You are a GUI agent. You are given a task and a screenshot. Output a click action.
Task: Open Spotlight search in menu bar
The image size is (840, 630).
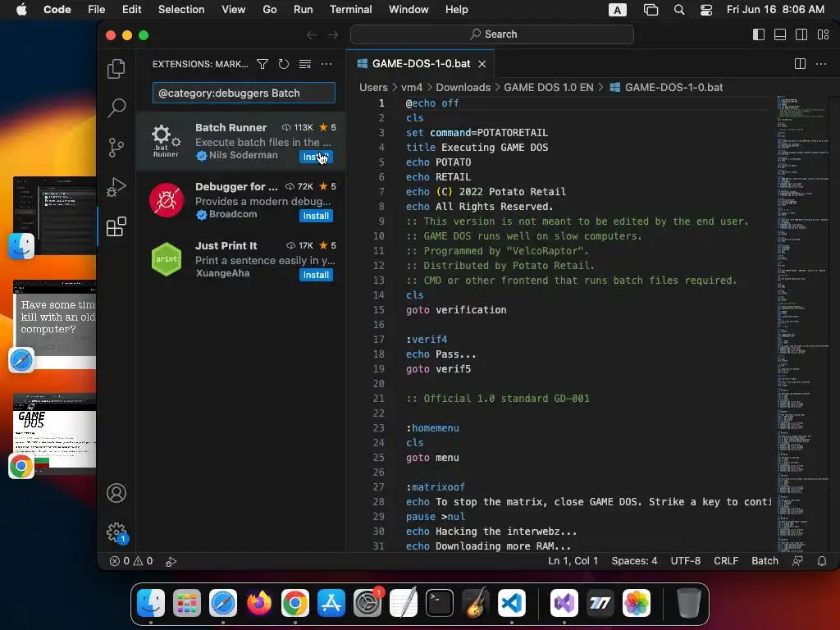678,10
